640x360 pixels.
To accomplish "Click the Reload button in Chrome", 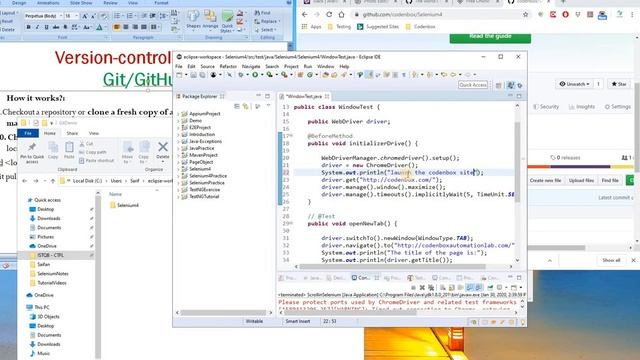I will 329,14.
